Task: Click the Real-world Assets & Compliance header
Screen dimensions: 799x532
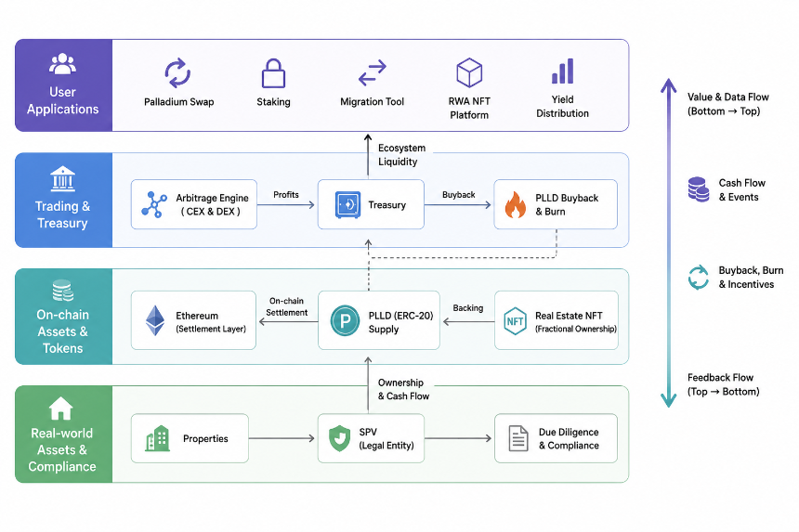Action: click(x=64, y=435)
